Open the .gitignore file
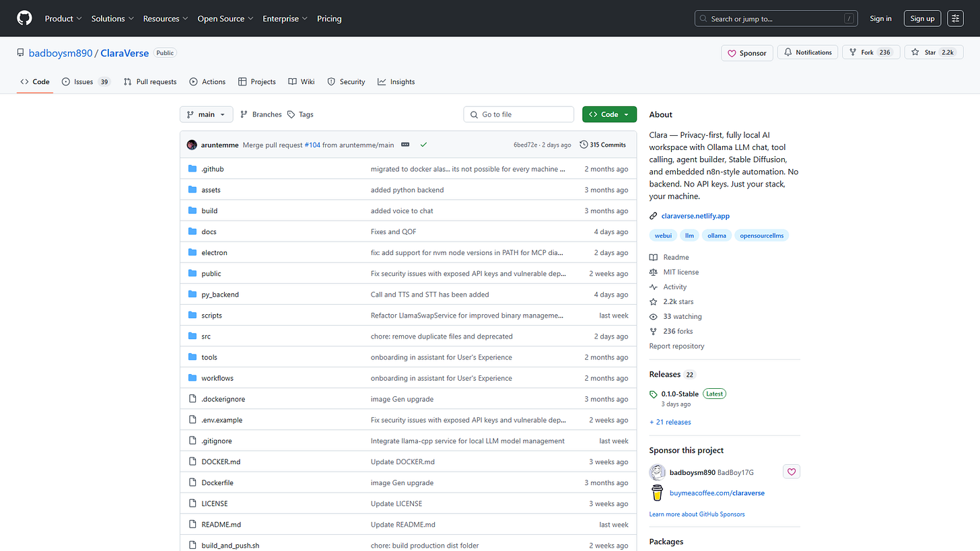This screenshot has width=980, height=551. point(216,441)
